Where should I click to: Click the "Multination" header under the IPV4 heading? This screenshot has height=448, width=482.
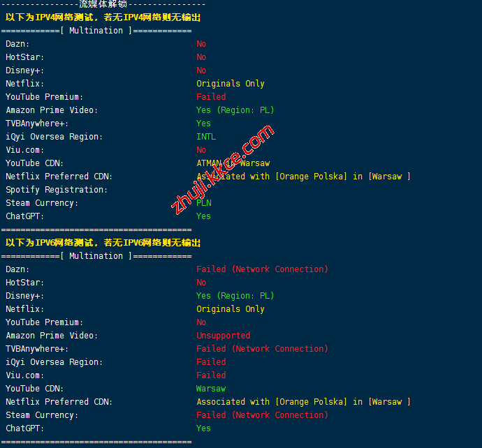tap(96, 31)
